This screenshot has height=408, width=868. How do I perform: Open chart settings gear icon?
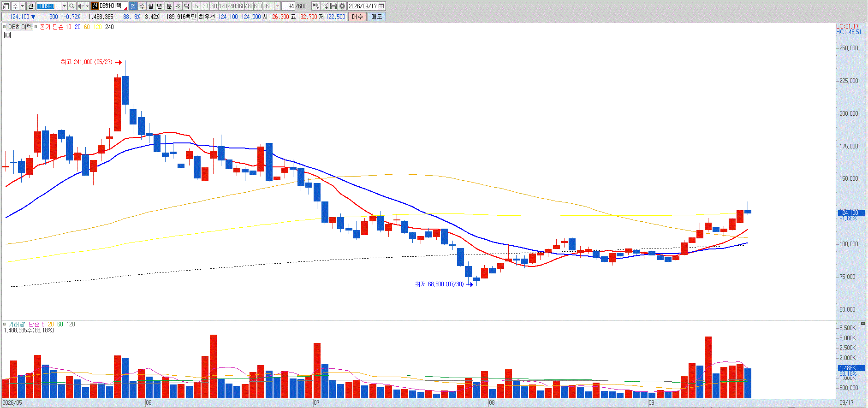pyautogui.click(x=342, y=6)
